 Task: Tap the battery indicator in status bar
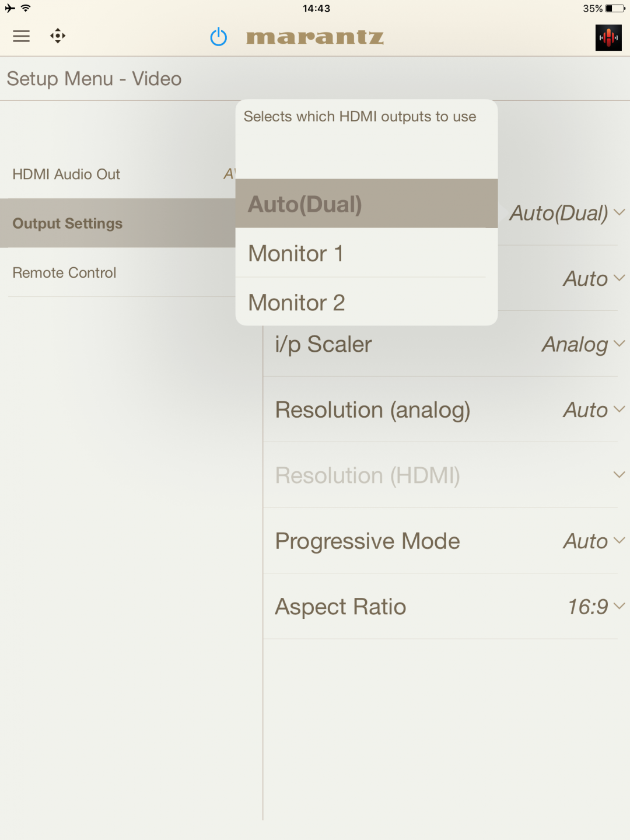click(615, 9)
